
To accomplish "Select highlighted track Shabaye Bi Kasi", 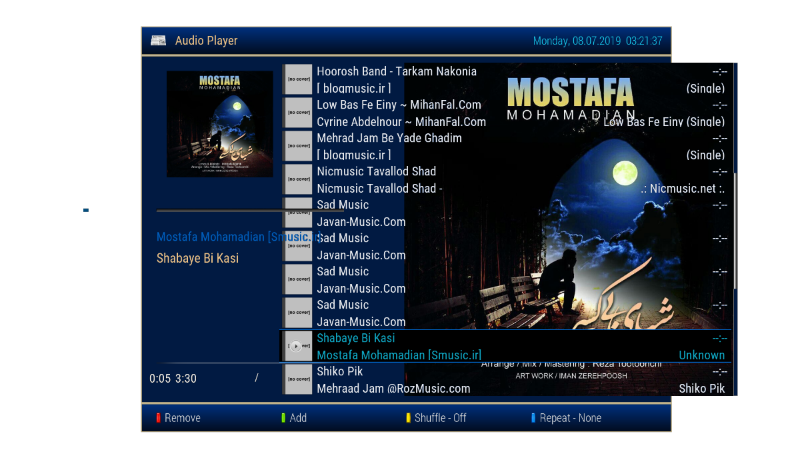I will click(356, 338).
